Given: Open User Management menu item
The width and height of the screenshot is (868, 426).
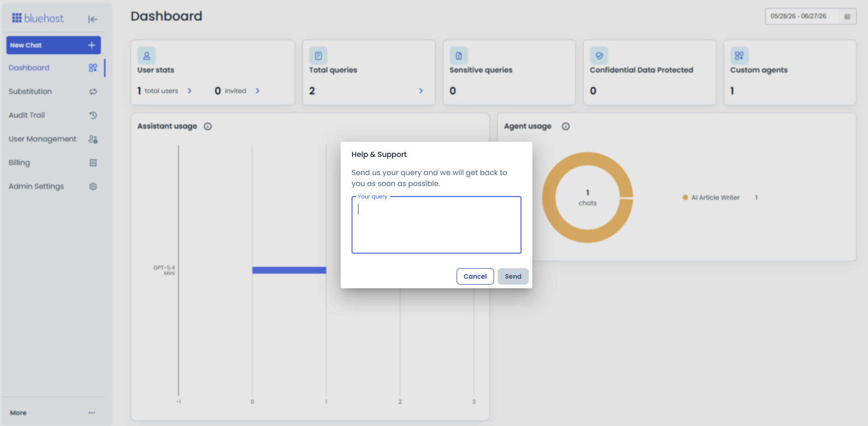Looking at the screenshot, I should 53,139.
